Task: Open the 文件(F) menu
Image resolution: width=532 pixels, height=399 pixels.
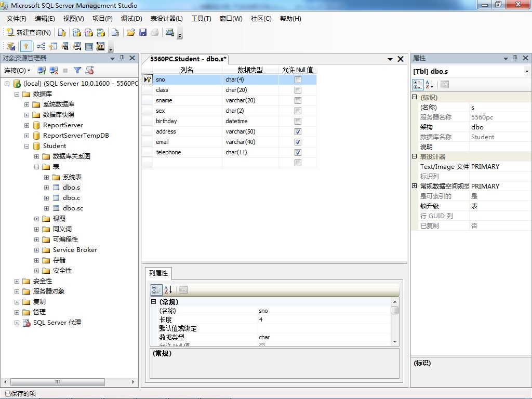Action: (16, 19)
